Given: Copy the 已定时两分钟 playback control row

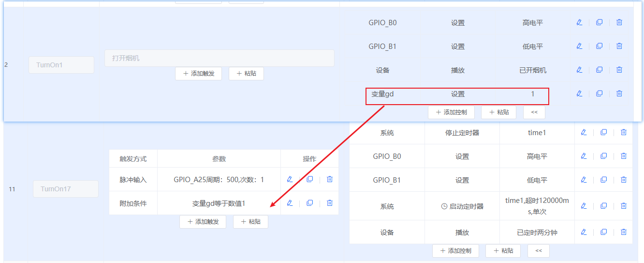Looking at the screenshot, I should (x=603, y=232).
